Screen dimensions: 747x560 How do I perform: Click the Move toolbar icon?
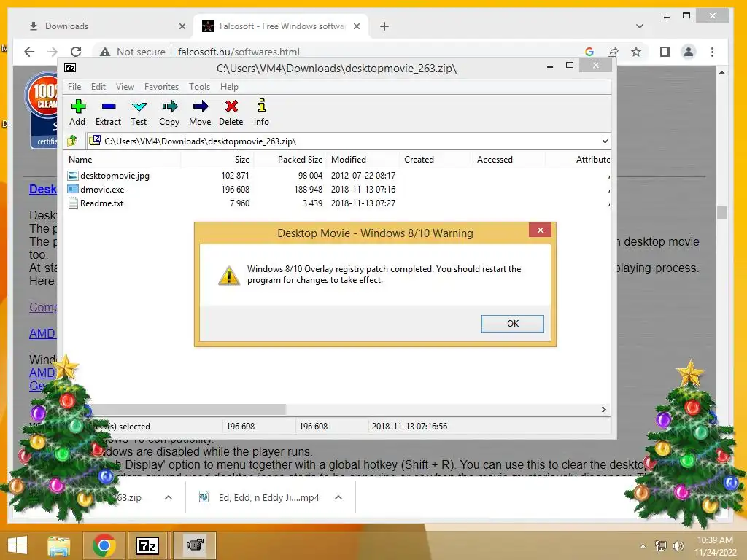coord(200,112)
